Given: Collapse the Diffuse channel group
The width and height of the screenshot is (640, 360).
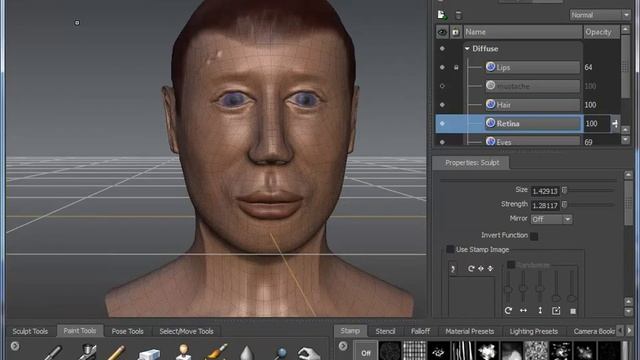Looking at the screenshot, I should [x=467, y=49].
